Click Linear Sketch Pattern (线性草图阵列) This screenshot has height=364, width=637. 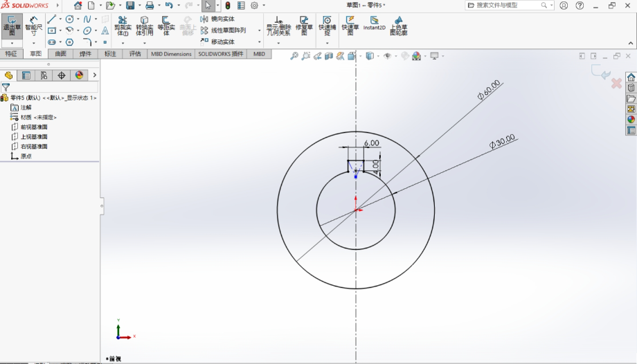(224, 30)
